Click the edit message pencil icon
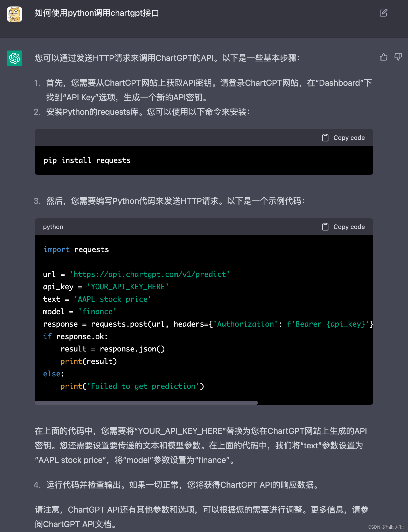The width and height of the screenshot is (408, 532). click(x=383, y=13)
